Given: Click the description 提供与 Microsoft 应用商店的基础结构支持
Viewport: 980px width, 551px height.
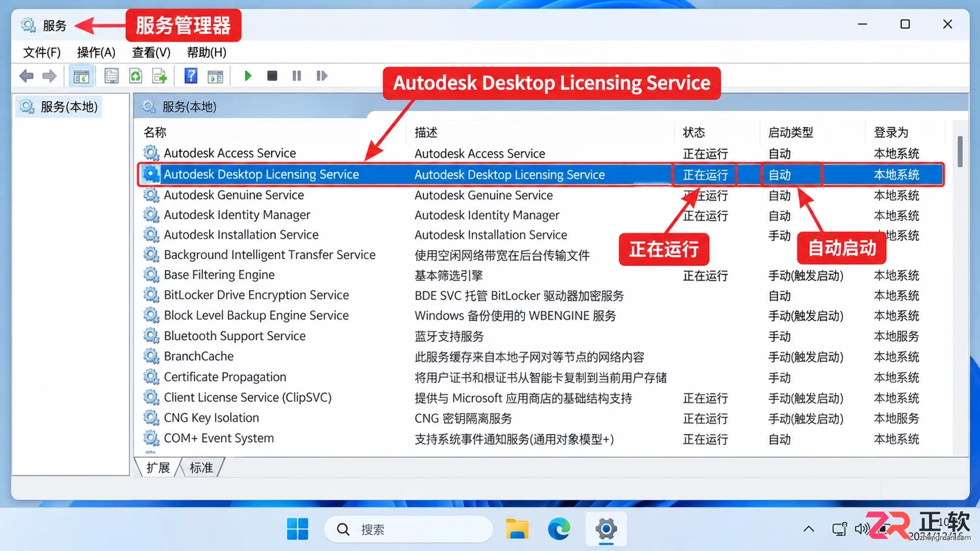Looking at the screenshot, I should point(523,398).
